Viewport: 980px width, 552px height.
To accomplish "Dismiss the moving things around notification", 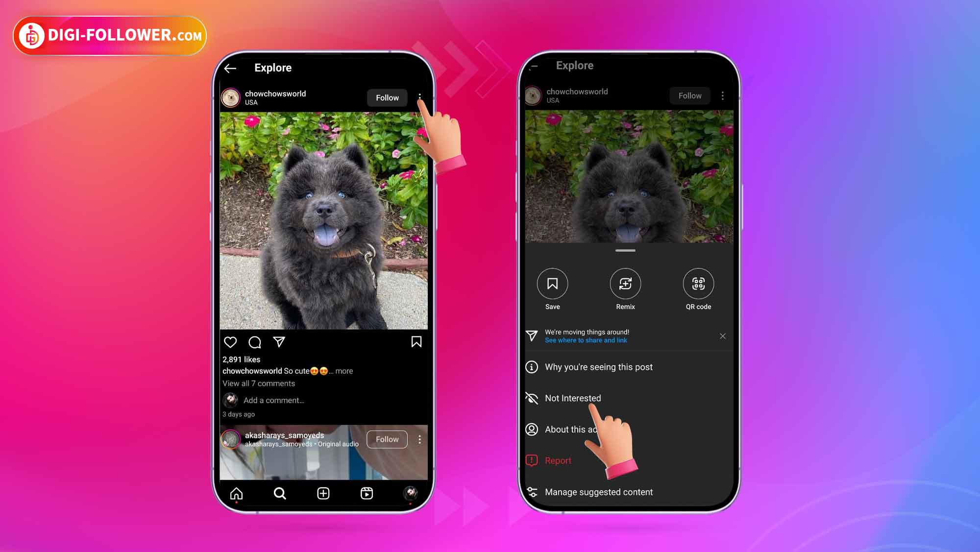I will 722,336.
